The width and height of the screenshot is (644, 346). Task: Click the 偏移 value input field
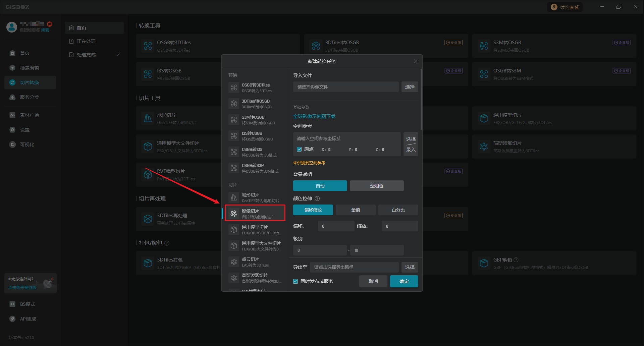pos(336,226)
